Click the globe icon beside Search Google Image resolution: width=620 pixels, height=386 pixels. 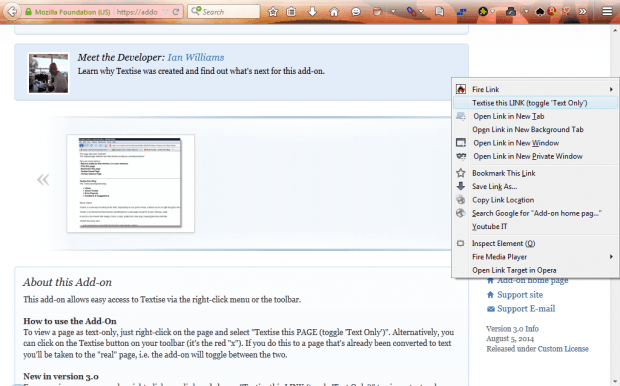tap(461, 213)
